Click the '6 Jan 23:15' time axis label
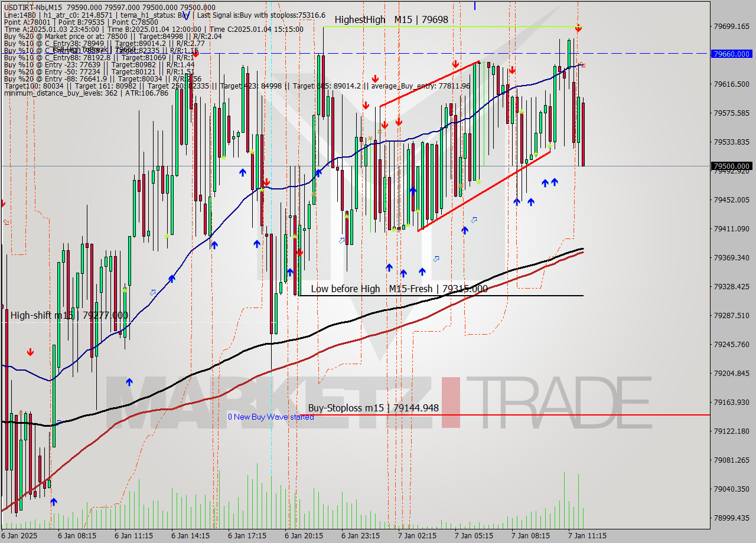The width and height of the screenshot is (756, 543). 360,536
